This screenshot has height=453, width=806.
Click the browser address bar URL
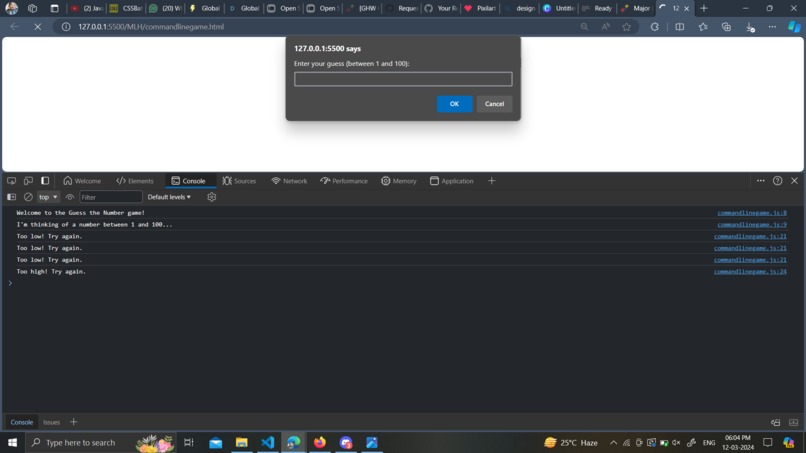coord(151,27)
